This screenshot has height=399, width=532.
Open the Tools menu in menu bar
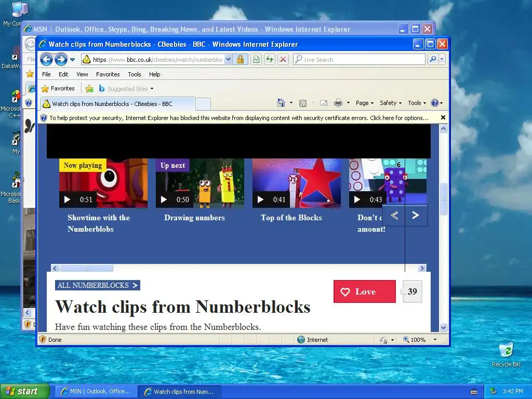135,74
